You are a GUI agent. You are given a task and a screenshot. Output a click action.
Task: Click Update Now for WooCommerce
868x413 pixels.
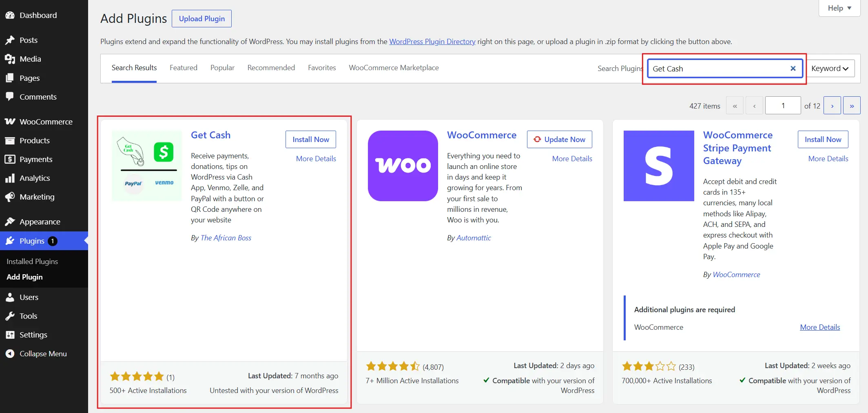point(560,139)
